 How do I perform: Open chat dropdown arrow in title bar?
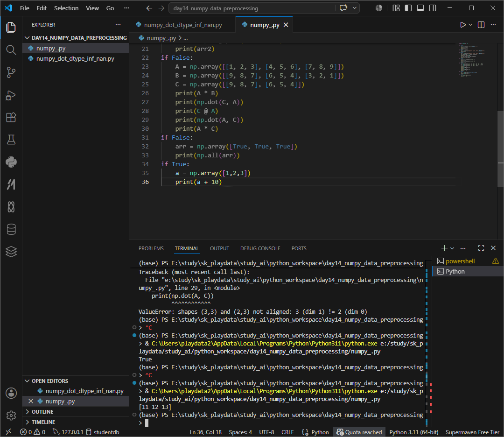(355, 8)
